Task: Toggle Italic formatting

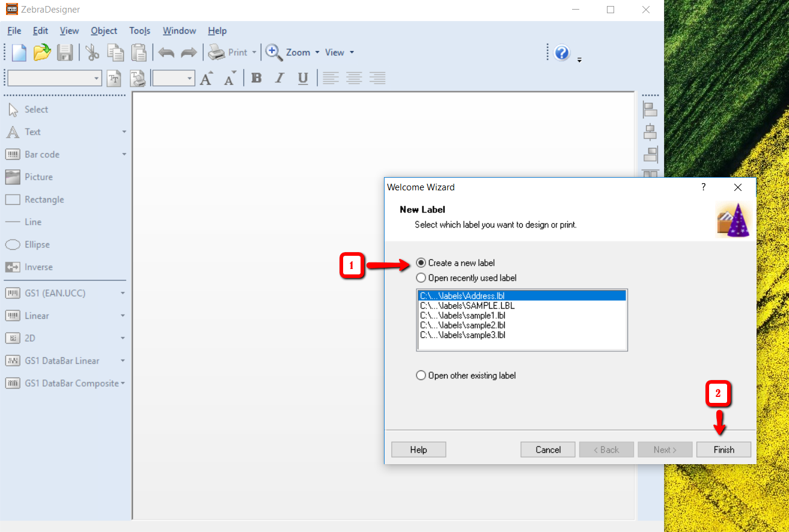Action: 279,78
